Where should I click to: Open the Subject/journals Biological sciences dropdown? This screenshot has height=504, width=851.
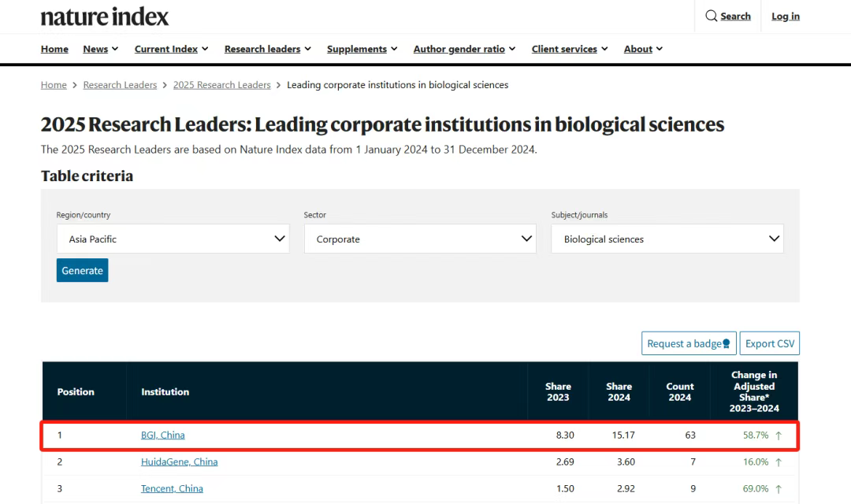coord(667,239)
